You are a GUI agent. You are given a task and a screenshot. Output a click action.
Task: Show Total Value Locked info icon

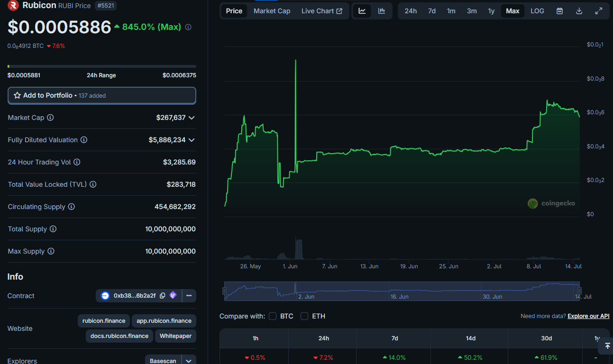click(x=93, y=184)
